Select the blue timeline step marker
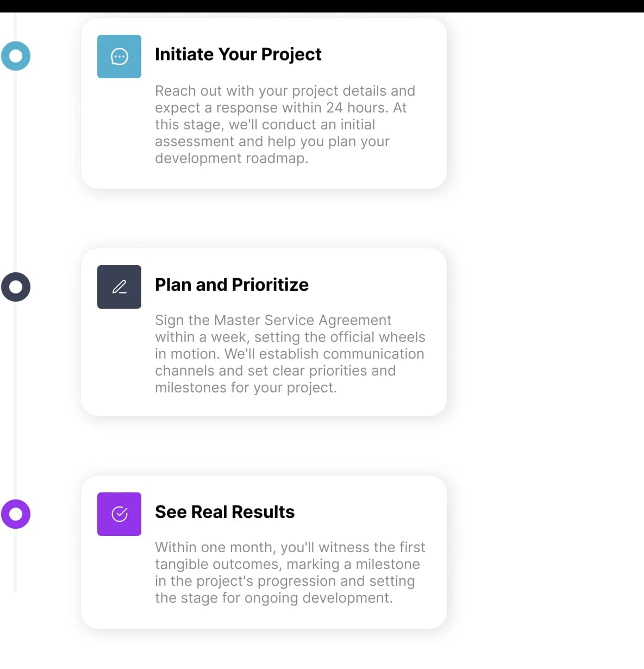 tap(16, 56)
